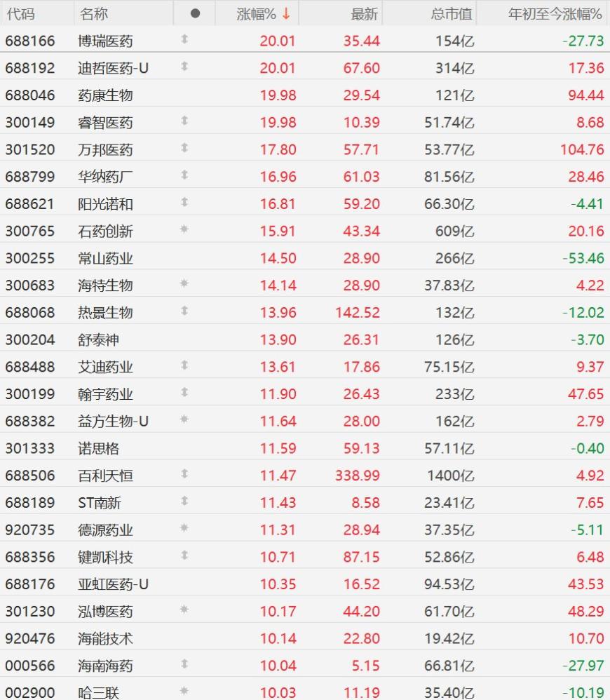Click the 亚虹医药-U stock name
The image size is (610, 700).
(x=114, y=584)
